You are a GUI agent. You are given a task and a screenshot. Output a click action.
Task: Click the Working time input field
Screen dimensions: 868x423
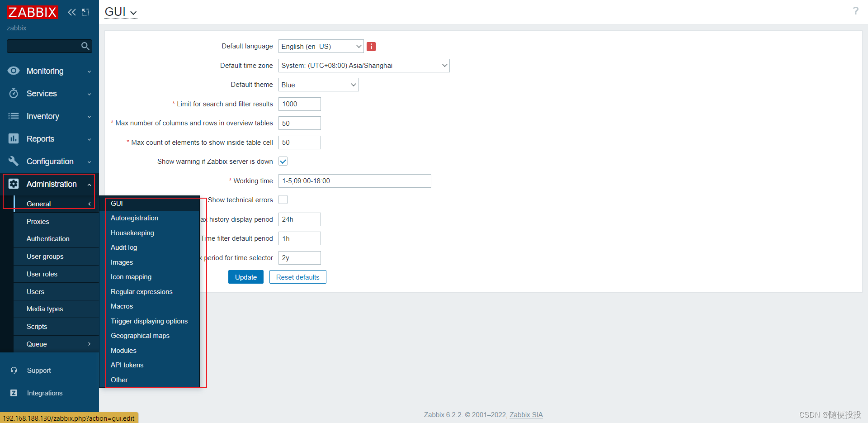355,181
